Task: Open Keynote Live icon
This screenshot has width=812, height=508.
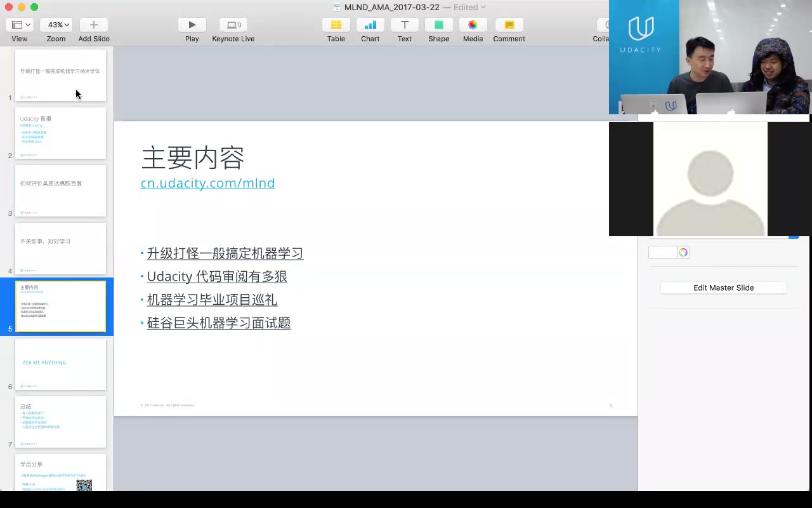Action: pos(233,25)
